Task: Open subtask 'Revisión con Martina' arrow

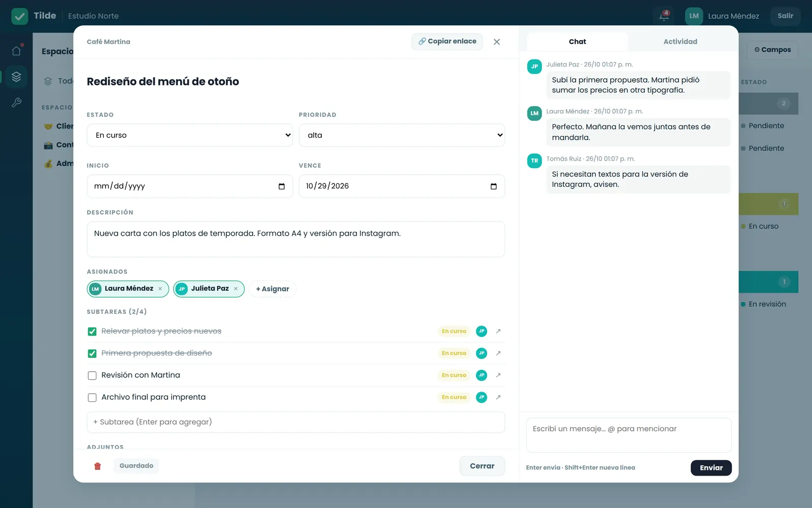Action: click(498, 375)
